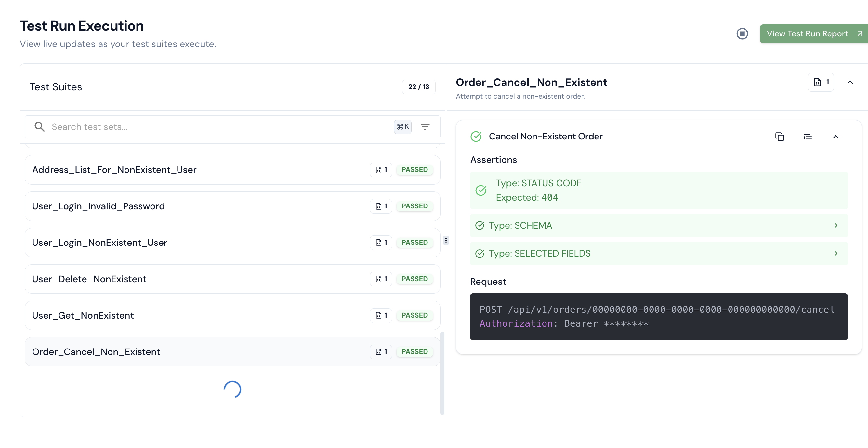Click the test suites panel scrollbar
The height and width of the screenshot is (448, 868).
(442, 371)
